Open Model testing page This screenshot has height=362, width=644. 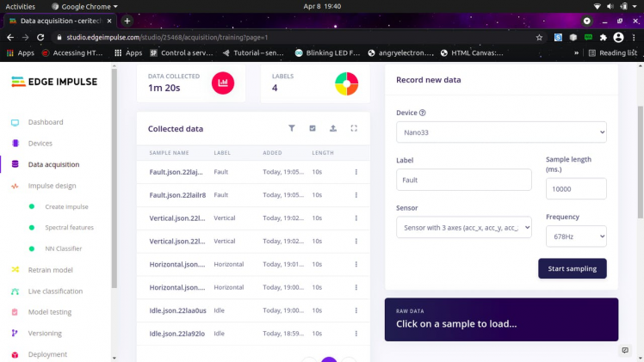click(49, 312)
